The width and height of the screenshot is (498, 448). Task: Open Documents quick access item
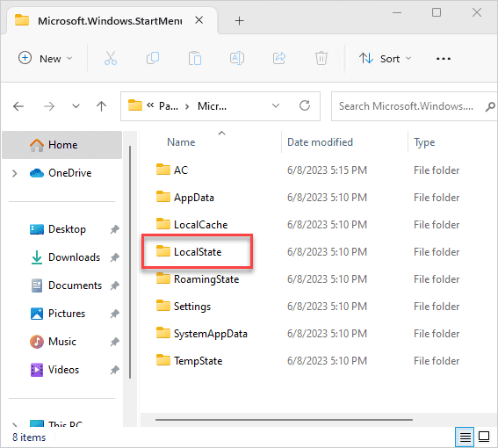coord(75,285)
